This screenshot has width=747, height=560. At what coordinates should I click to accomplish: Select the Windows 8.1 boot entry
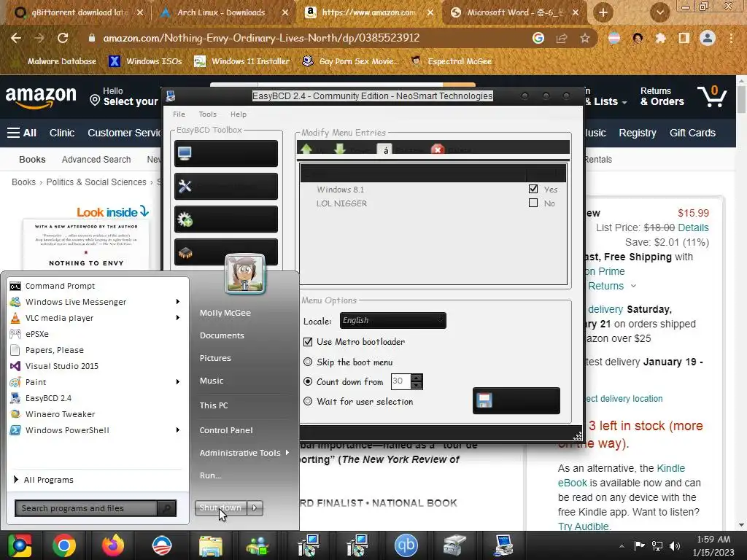click(x=340, y=190)
